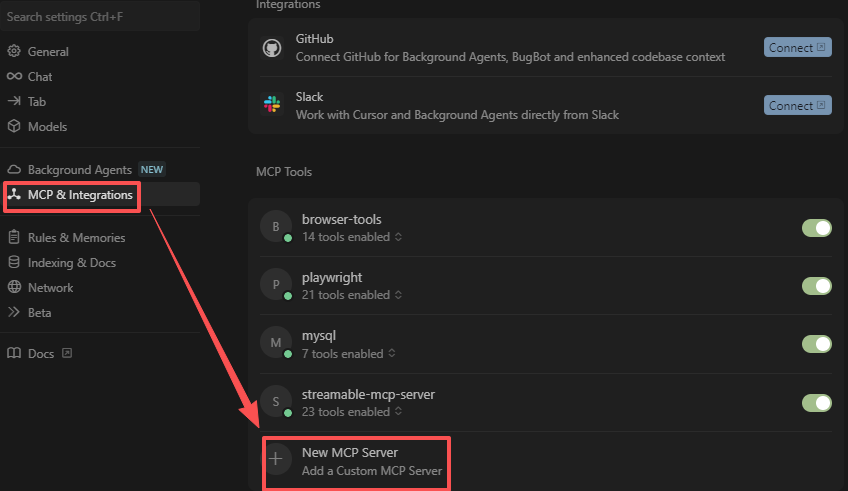Turn off the streamable-mcp-server toggle
Image resolution: width=848 pixels, height=491 pixels.
pyautogui.click(x=817, y=403)
